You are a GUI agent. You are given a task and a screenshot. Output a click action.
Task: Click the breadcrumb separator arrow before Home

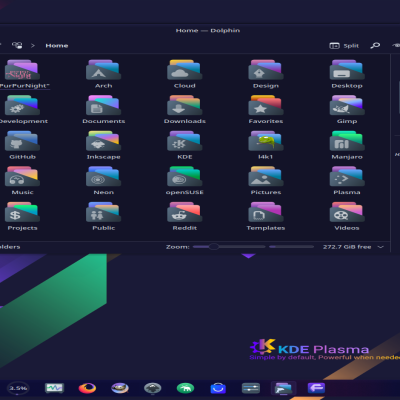coord(33,46)
